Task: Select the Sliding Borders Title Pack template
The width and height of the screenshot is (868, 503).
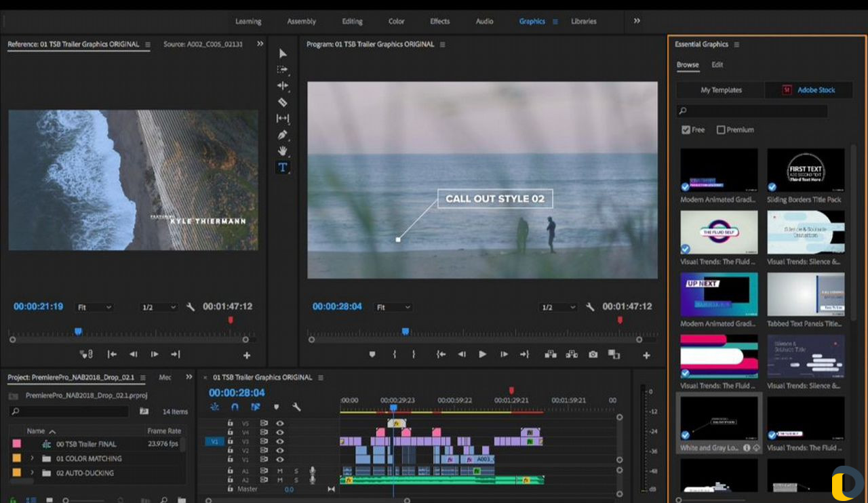Action: pyautogui.click(x=806, y=176)
